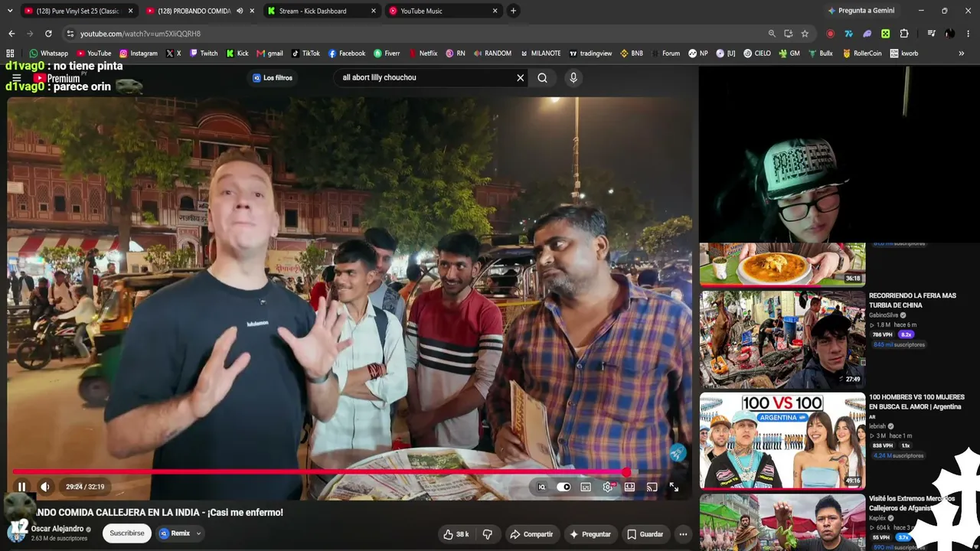Image resolution: width=980 pixels, height=551 pixels.
Task: Open more actions menu below video
Action: tap(683, 534)
